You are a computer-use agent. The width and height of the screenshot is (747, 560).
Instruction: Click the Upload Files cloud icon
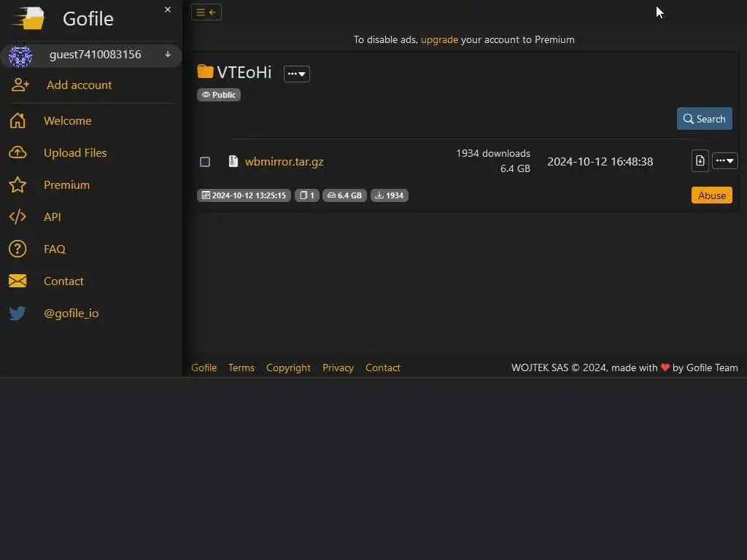(x=18, y=152)
